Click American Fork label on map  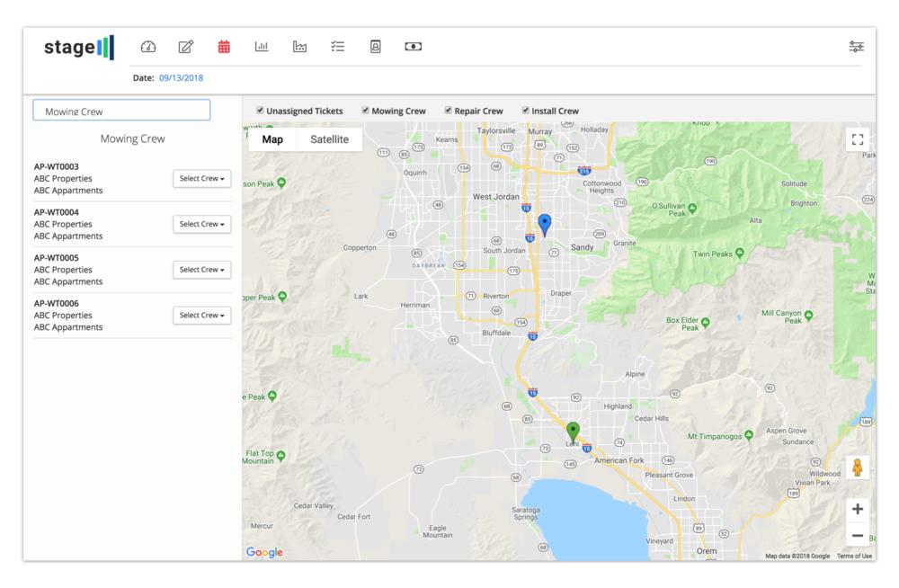click(619, 460)
